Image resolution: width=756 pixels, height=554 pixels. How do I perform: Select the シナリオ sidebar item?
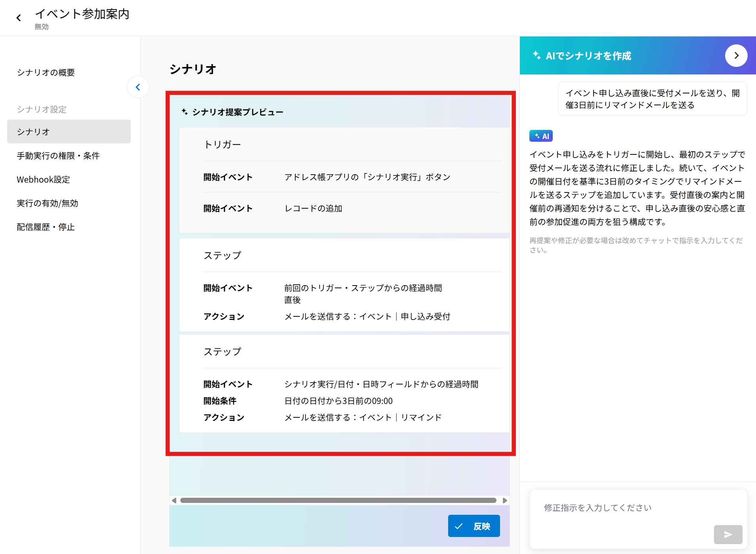pyautogui.click(x=69, y=131)
